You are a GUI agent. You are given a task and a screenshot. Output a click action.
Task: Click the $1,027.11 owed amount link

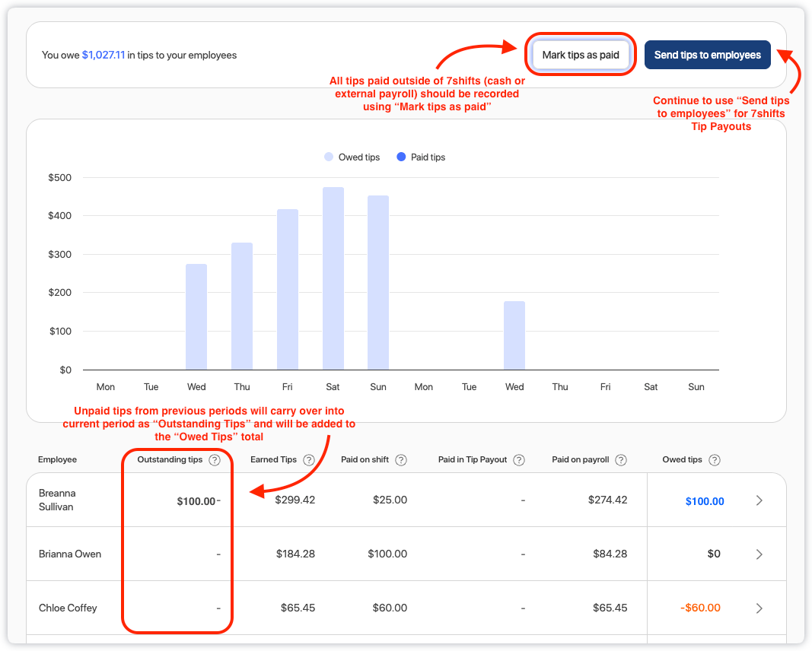click(103, 56)
